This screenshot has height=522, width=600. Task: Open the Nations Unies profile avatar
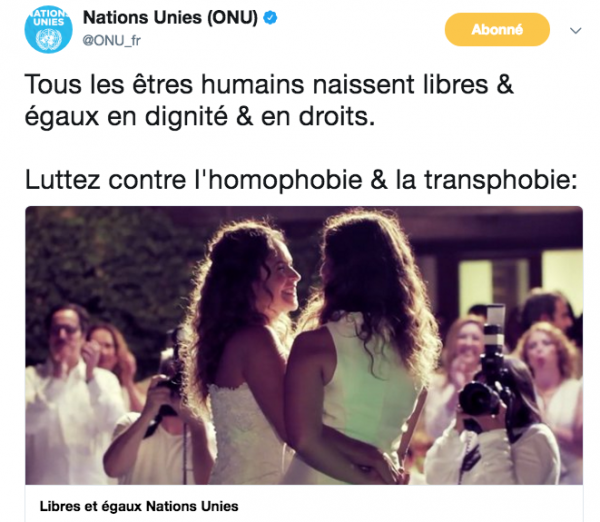49,29
